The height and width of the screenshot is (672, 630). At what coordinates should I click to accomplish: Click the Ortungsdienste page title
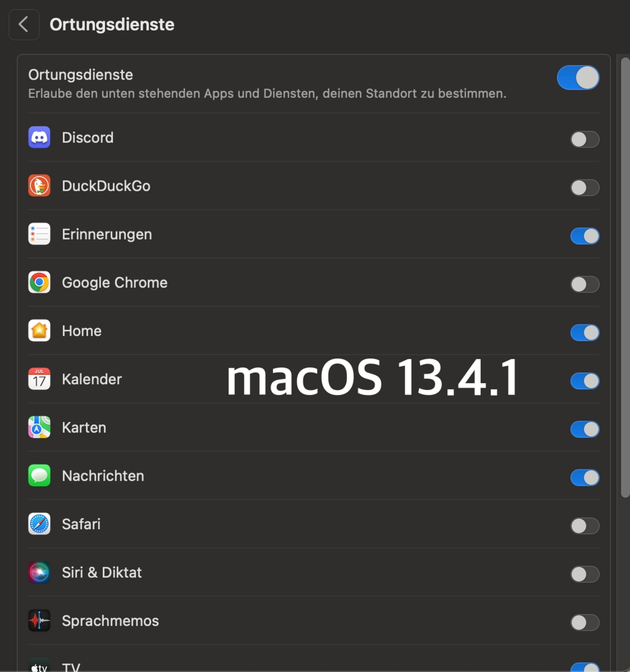click(112, 25)
